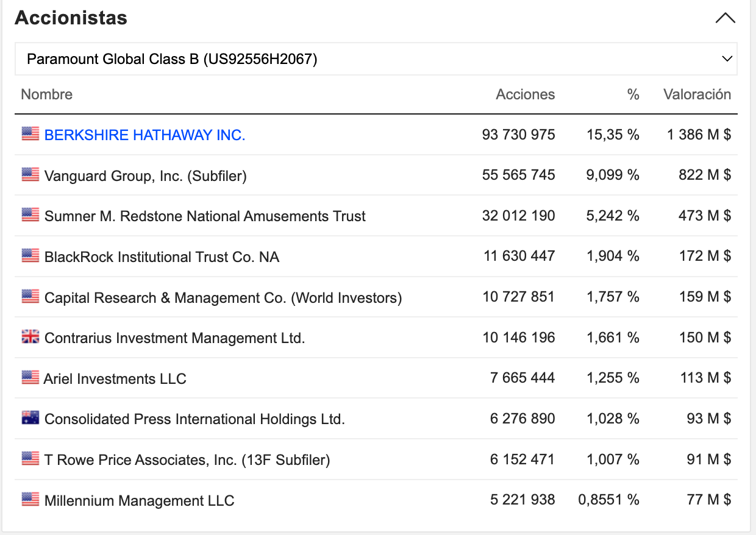Viewport: 756px width, 535px height.
Task: Click share count 5 221 938
Action: pos(522,500)
